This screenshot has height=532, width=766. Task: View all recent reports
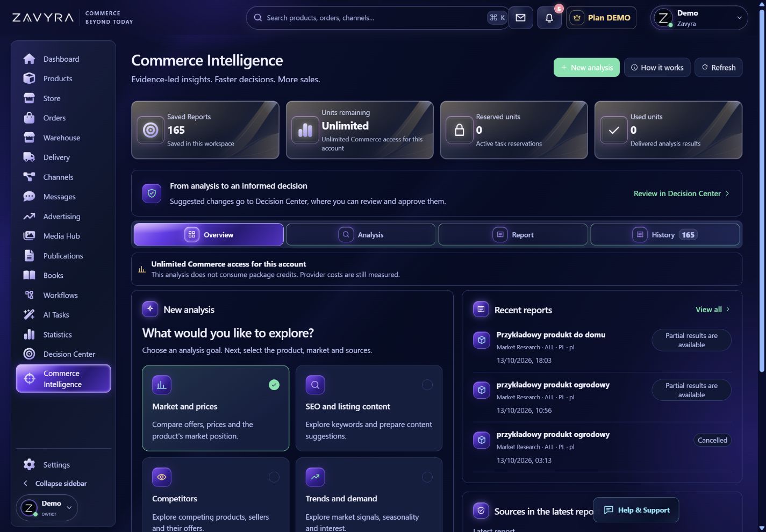pyautogui.click(x=713, y=310)
